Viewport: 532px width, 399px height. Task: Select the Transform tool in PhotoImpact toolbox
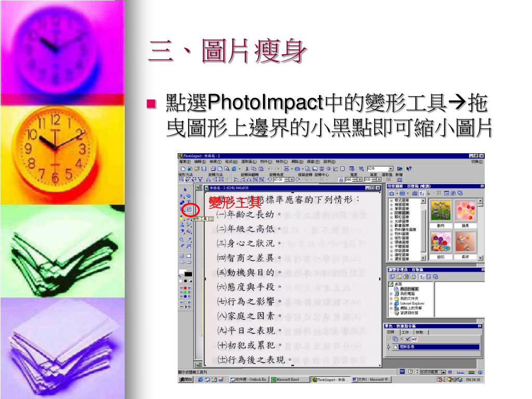click(189, 209)
